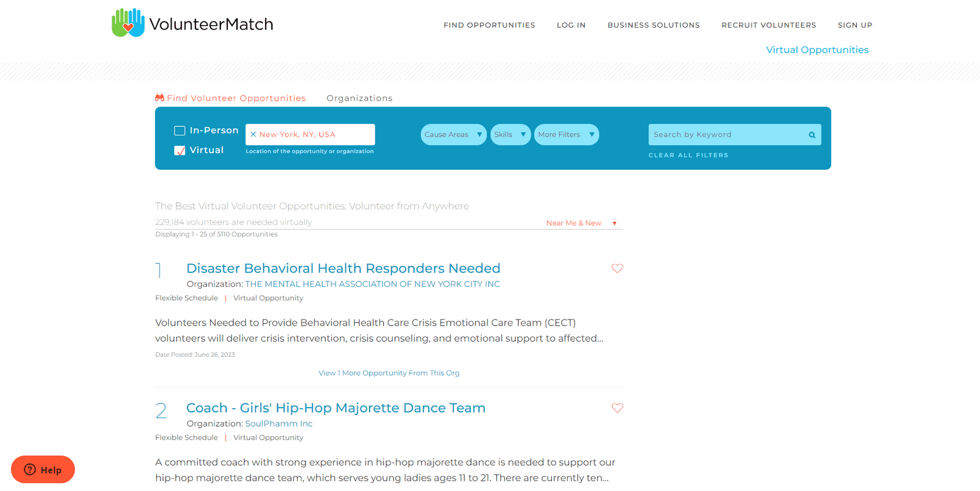Open the Cause Areas dropdown

point(453,135)
